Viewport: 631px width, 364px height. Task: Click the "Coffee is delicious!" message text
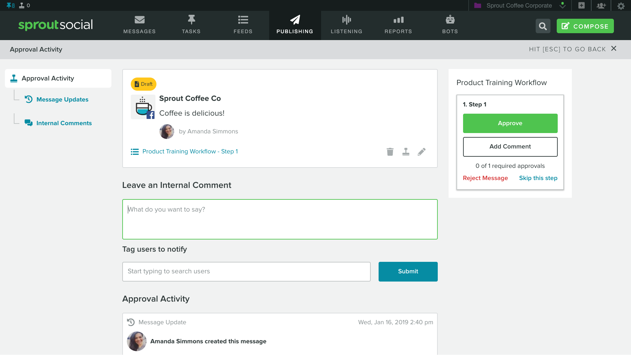click(x=192, y=113)
